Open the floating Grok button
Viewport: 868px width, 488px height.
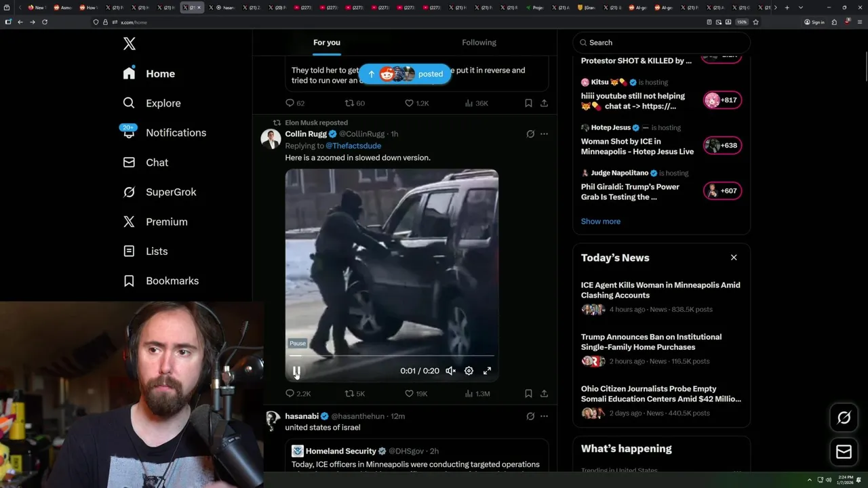[844, 418]
